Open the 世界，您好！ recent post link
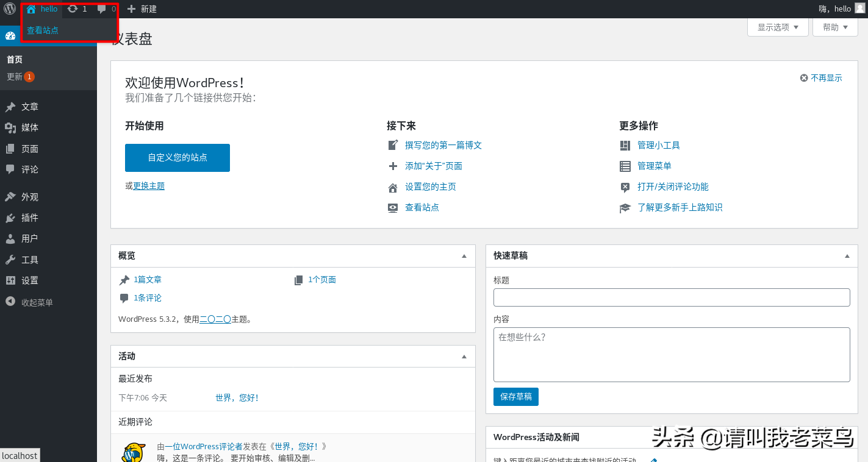868x462 pixels. [237, 398]
